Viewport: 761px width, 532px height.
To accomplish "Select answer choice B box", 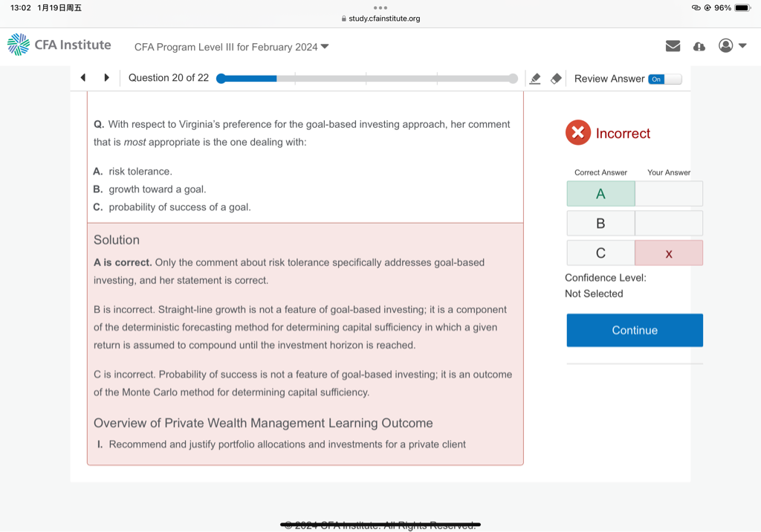I will pos(600,223).
